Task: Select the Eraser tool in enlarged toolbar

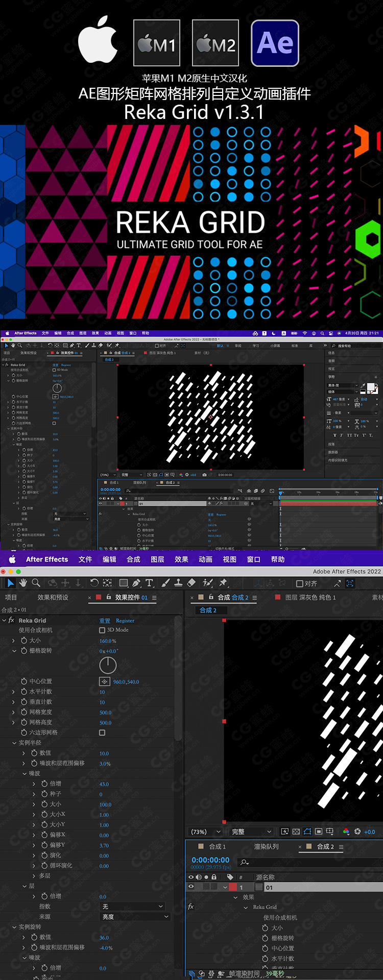Action: tap(192, 583)
